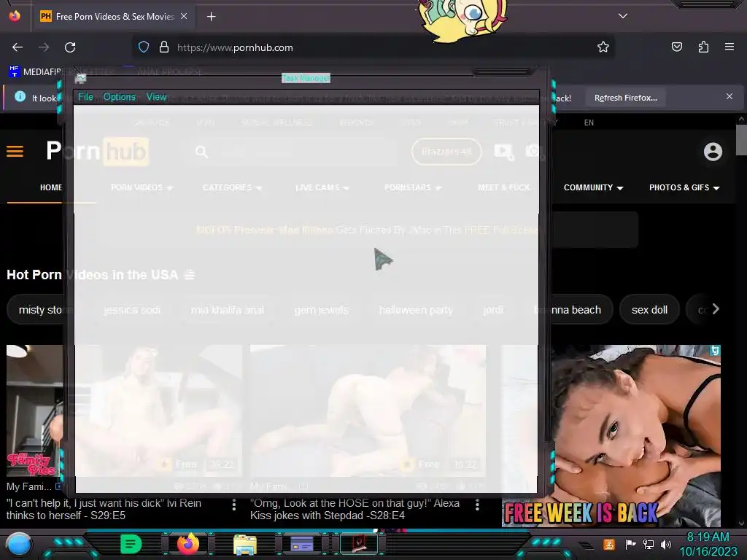Reload the current page

[70, 47]
